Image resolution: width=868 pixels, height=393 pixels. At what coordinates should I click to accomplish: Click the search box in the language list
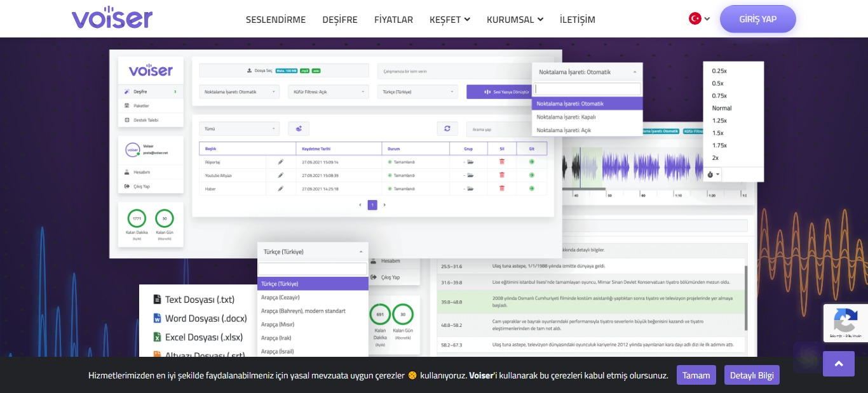(313, 269)
